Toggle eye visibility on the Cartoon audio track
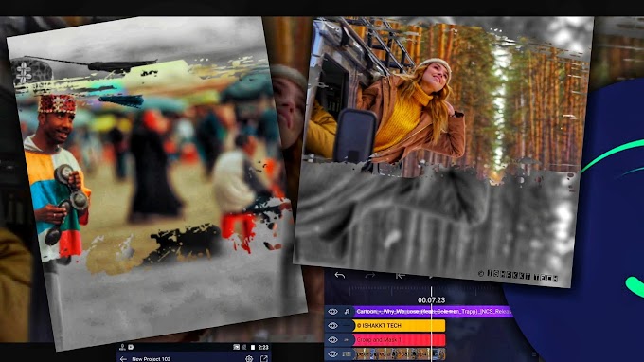 click(332, 312)
